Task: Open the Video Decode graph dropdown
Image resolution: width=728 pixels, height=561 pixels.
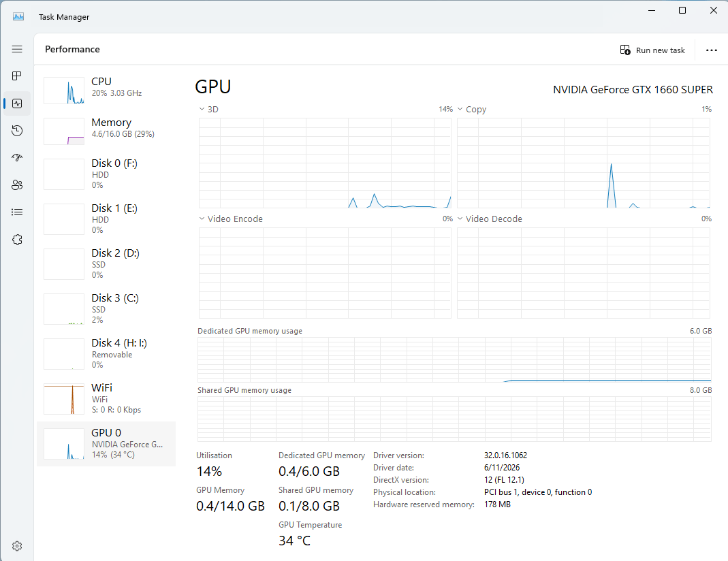Action: click(x=490, y=219)
